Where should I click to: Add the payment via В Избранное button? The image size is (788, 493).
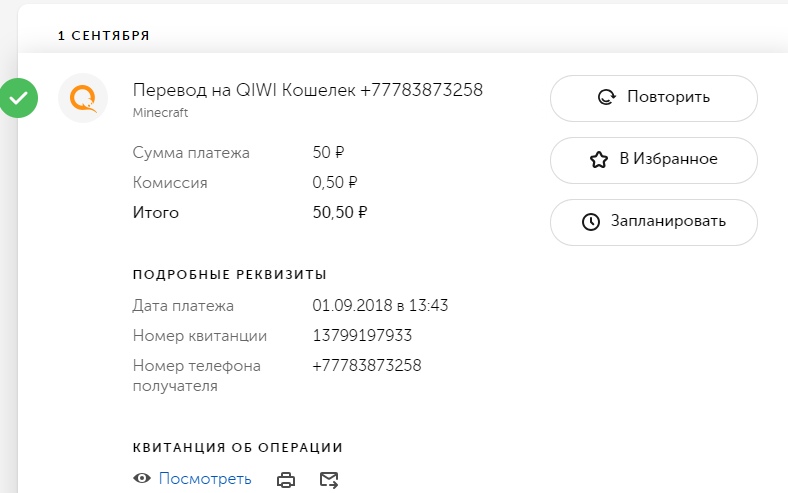point(654,160)
